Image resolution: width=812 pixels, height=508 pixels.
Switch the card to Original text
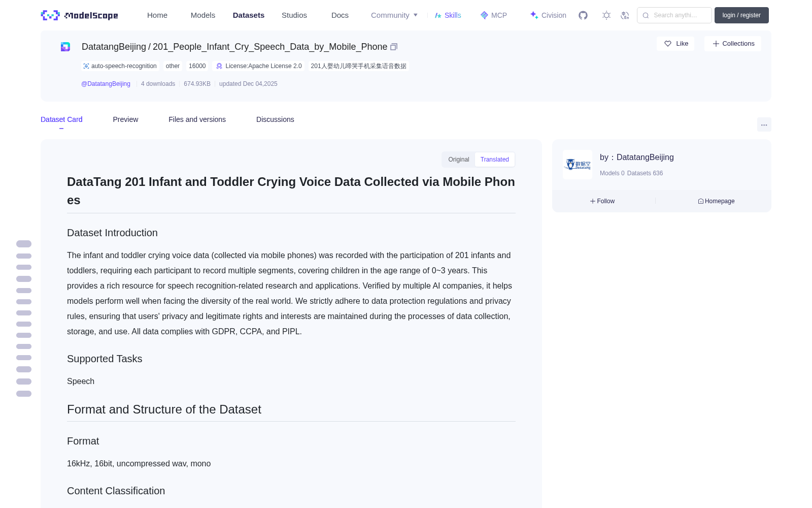tap(459, 160)
